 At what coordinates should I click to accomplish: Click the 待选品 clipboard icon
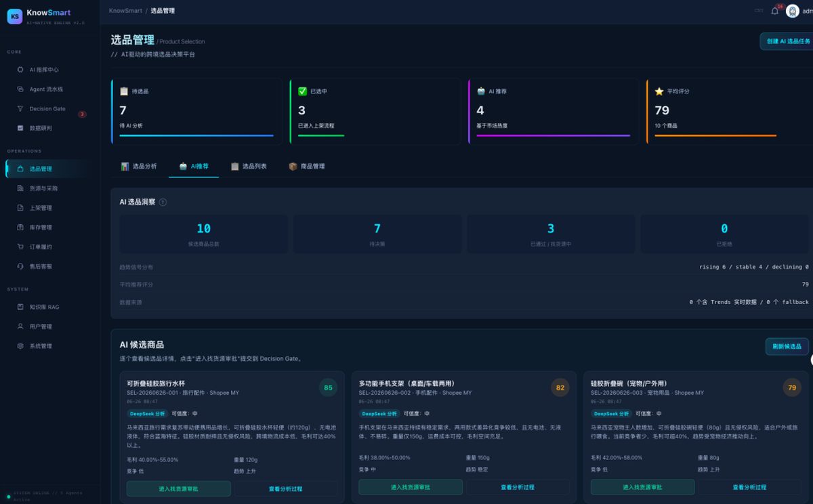124,91
